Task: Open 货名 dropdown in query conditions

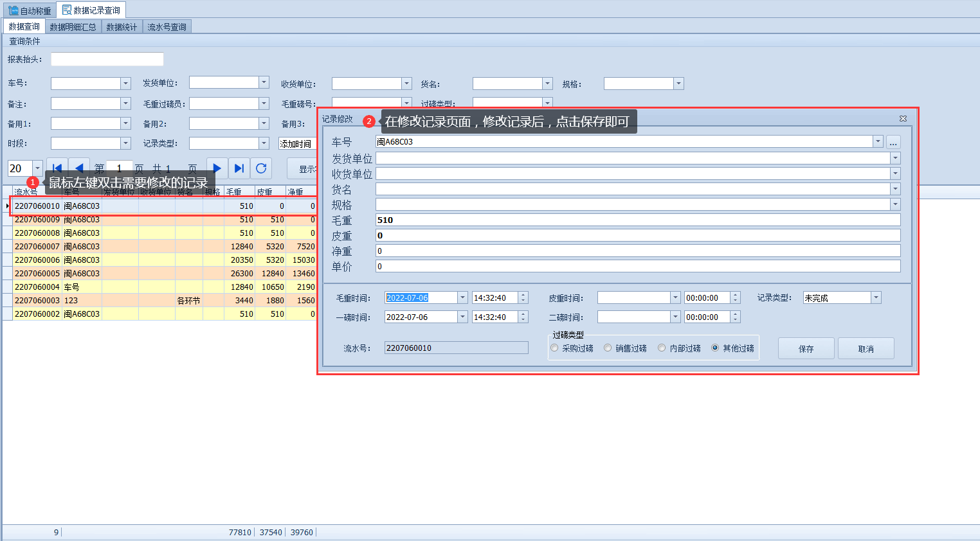Action: (x=547, y=84)
